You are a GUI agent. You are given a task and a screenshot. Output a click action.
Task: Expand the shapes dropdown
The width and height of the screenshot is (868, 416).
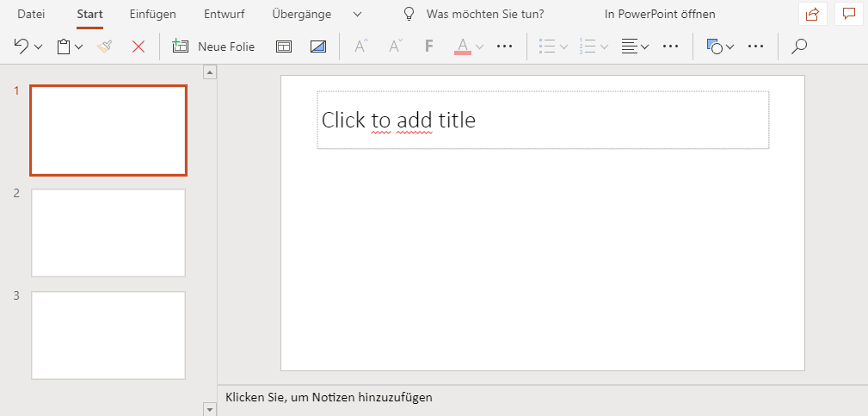coord(729,47)
